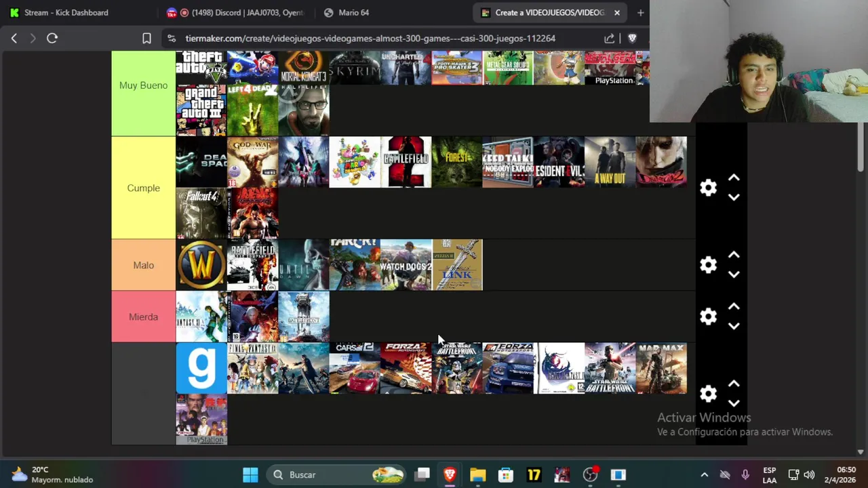Select the A Way Out thumbnail
The image size is (868, 488).
pos(610,162)
